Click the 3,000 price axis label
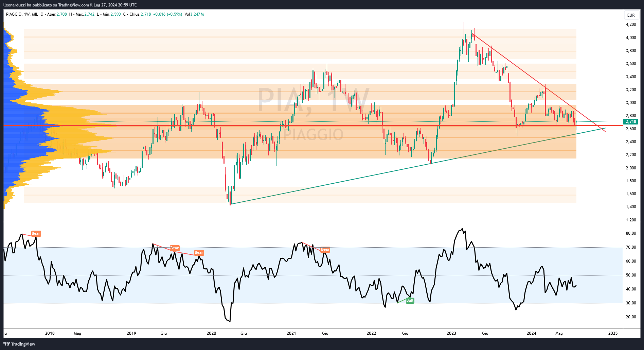This screenshot has height=350, width=644. (x=631, y=103)
